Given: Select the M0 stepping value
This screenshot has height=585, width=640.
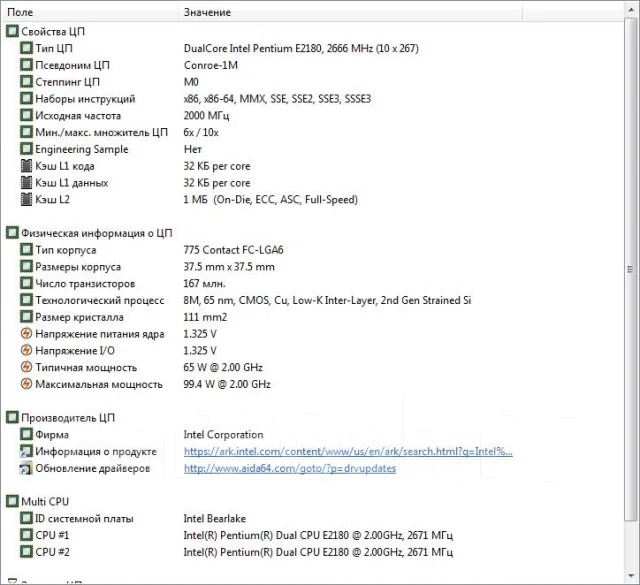Looking at the screenshot, I should click(191, 82).
